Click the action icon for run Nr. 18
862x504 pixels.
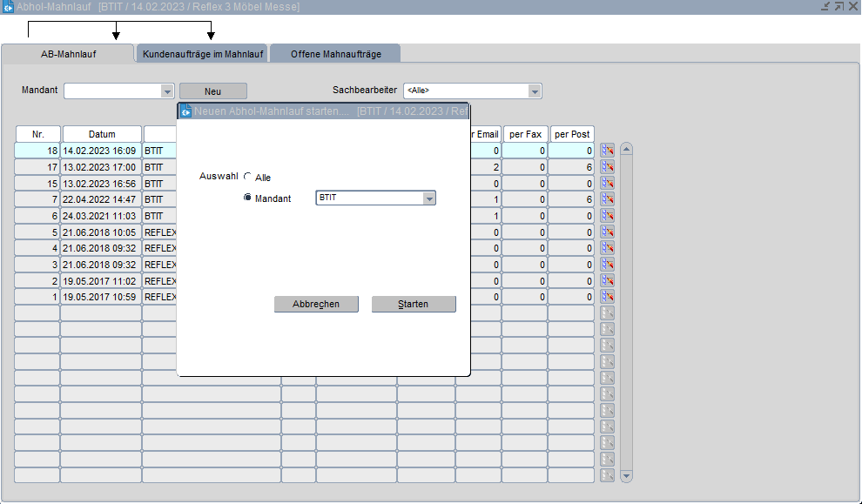(607, 151)
